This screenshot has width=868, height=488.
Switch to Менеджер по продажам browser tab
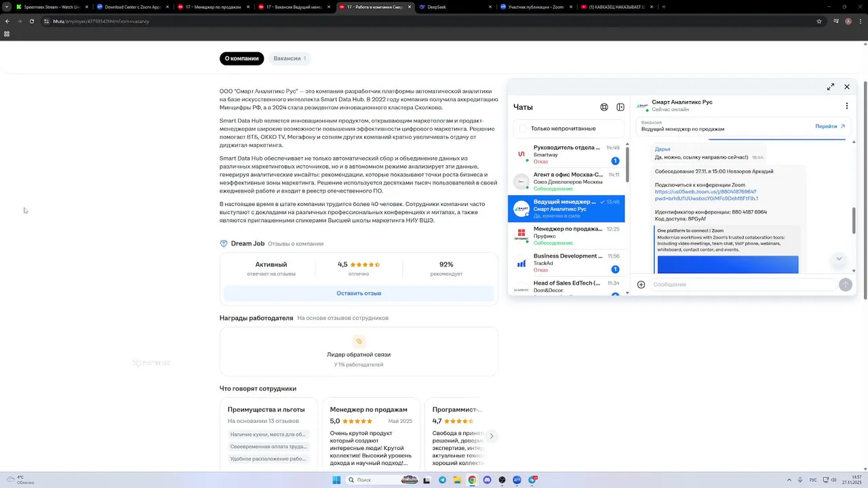pyautogui.click(x=212, y=7)
